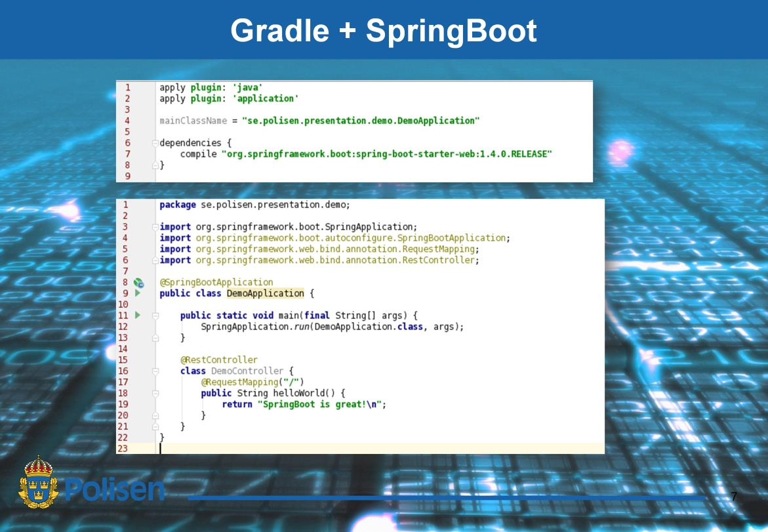Click the highlighted DemoApplication class name
Image resolution: width=768 pixels, height=532 pixels.
(x=265, y=293)
